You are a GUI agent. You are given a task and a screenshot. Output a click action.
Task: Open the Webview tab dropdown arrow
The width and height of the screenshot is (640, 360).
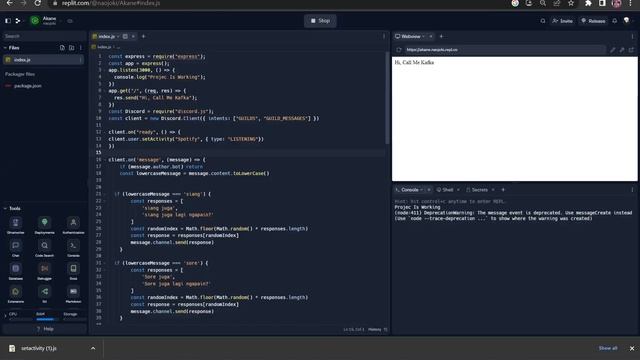[x=423, y=36]
